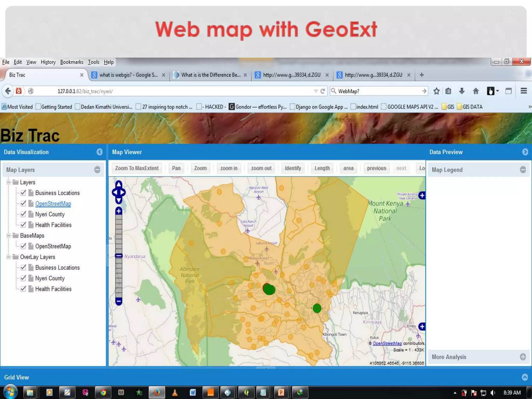This screenshot has height=399, width=532.
Task: Click the zoom slider track above handle
Action: point(119,234)
